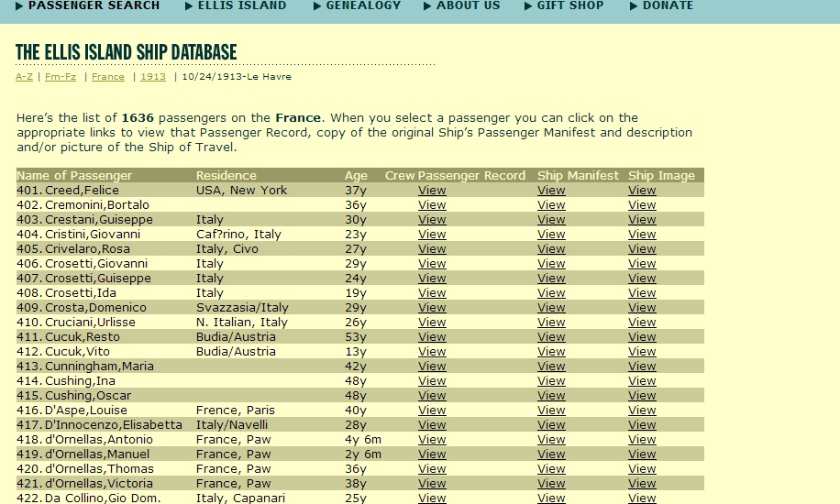Image resolution: width=840 pixels, height=504 pixels.
Task: View ship manifest for d'Ornellas, Victoria
Action: click(x=551, y=483)
